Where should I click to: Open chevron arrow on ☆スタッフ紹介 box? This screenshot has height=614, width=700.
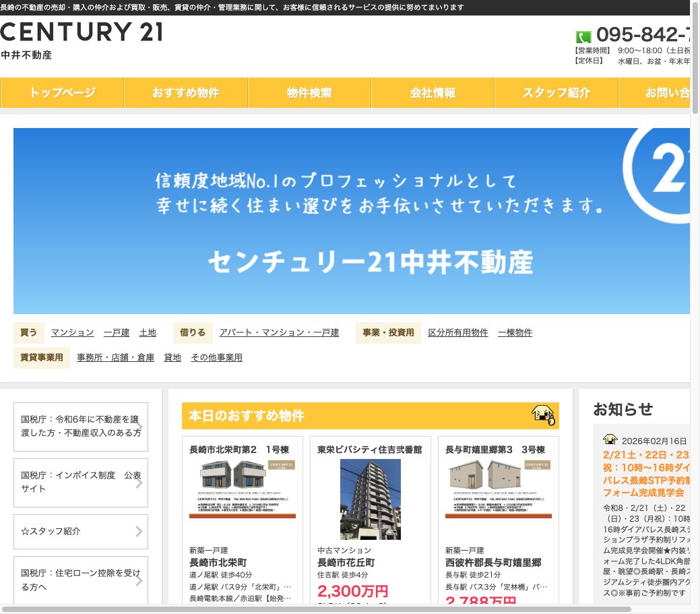coord(139,531)
